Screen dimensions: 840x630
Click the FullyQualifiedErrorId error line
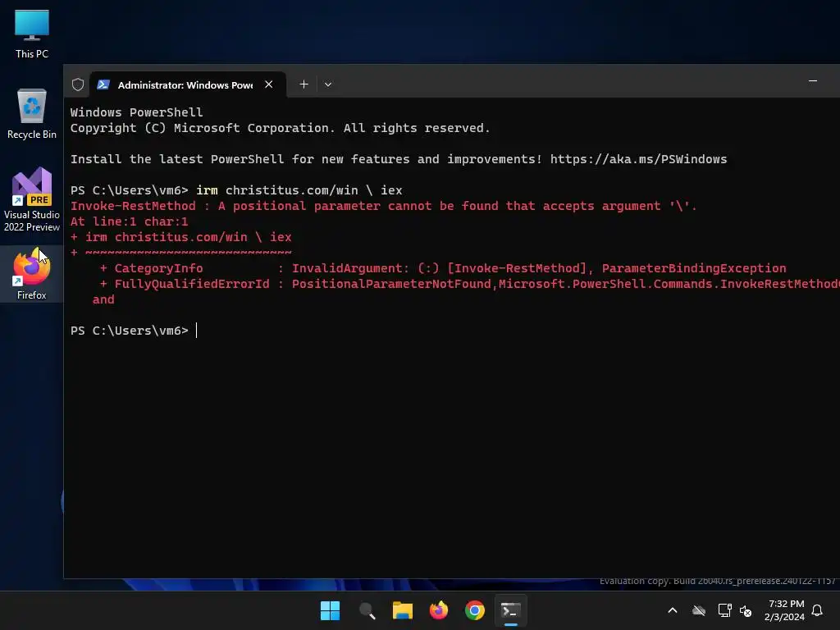click(470, 284)
